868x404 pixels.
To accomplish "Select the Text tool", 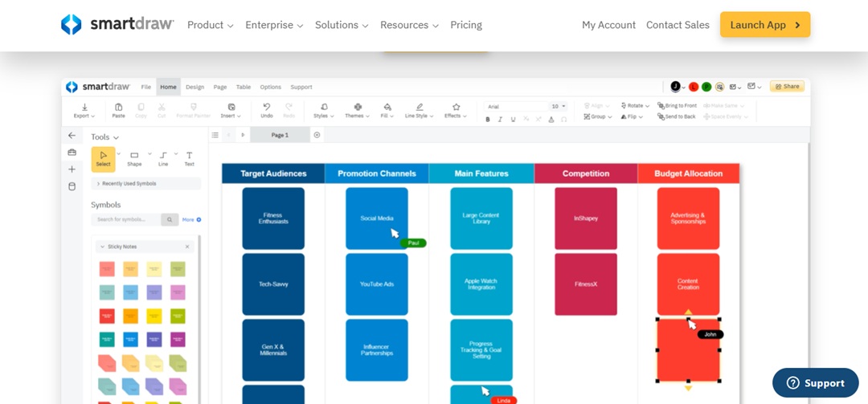I will (190, 159).
